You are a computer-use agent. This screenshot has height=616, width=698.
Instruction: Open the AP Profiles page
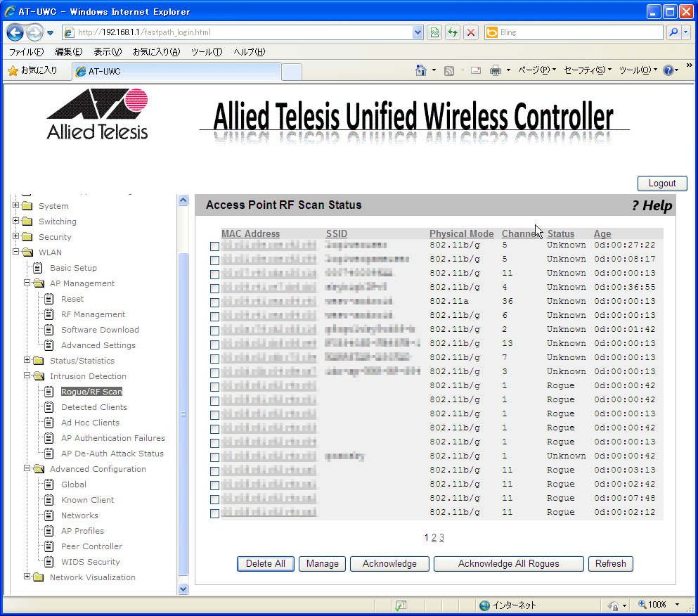pos(82,531)
